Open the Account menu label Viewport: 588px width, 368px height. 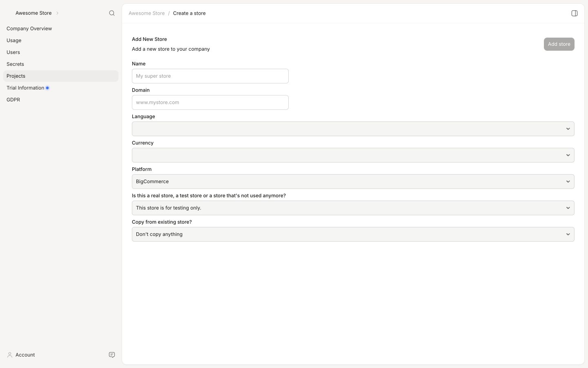pyautogui.click(x=25, y=355)
